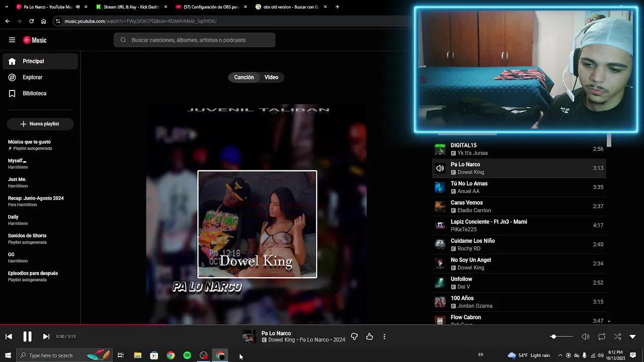Open Biblioteca in sidebar
This screenshot has width=644, height=362.
tap(40, 94)
